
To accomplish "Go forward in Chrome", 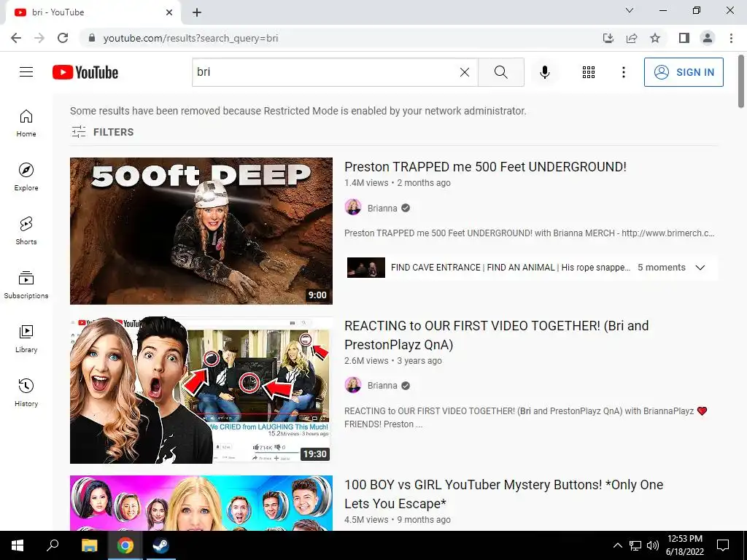I will 39,38.
